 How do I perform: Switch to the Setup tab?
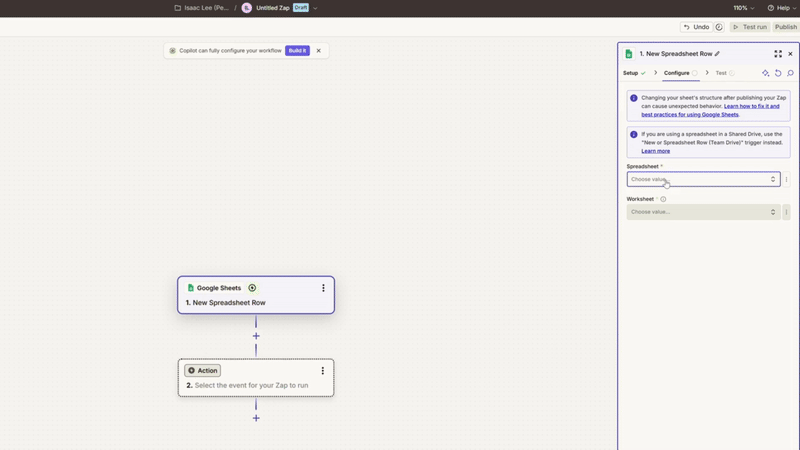point(631,73)
